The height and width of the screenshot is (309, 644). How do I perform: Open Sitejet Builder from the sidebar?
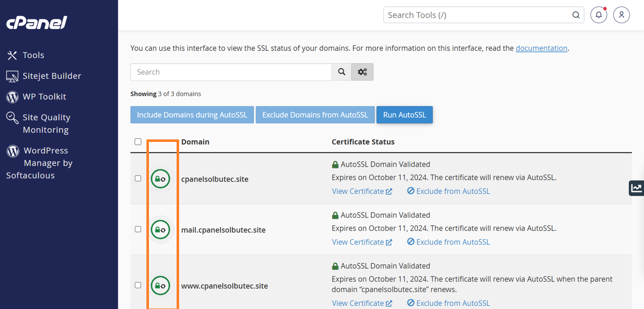pyautogui.click(x=51, y=76)
